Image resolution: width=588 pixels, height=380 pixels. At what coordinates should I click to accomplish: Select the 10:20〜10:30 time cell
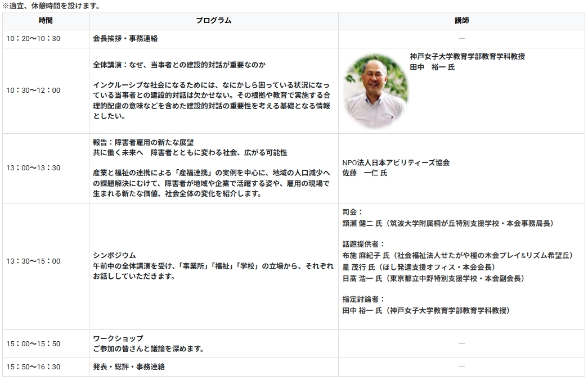pyautogui.click(x=33, y=39)
